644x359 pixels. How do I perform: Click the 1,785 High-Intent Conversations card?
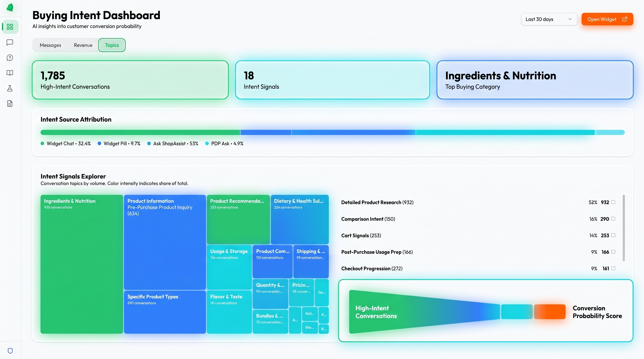(130, 80)
